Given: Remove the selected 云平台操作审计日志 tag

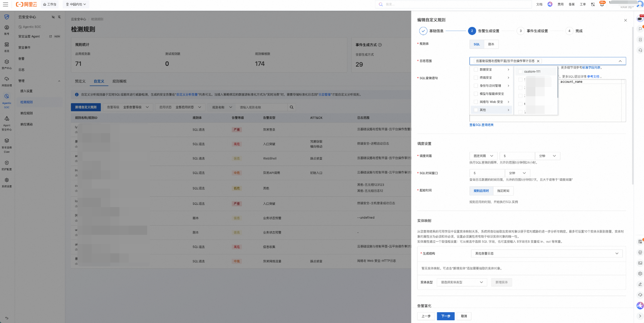Looking at the screenshot, I should pyautogui.click(x=538, y=61).
